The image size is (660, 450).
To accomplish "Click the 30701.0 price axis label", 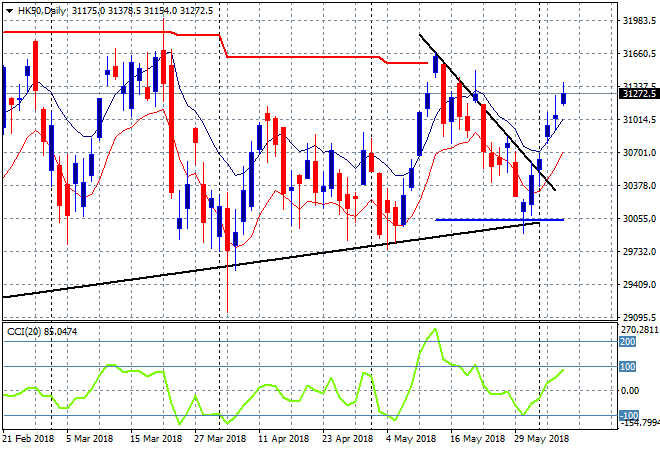I will (639, 152).
